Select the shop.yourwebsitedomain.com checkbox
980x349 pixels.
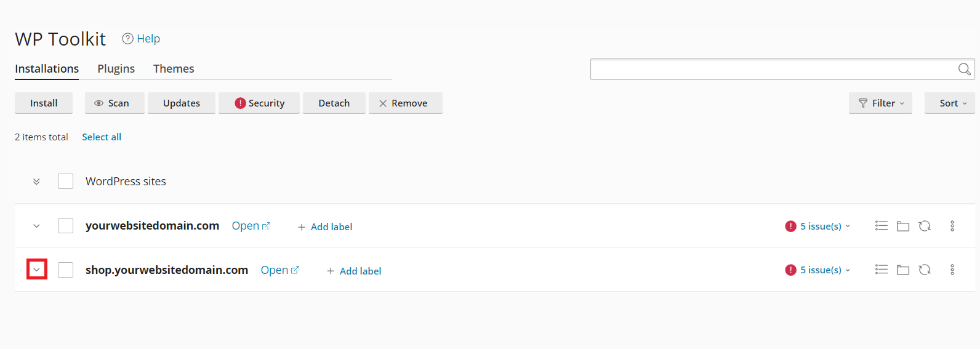click(x=65, y=270)
